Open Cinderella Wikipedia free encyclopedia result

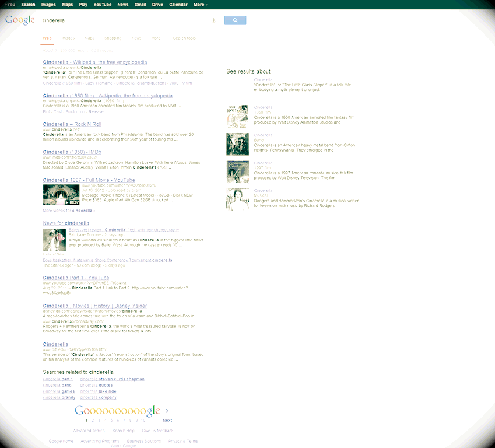(95, 62)
